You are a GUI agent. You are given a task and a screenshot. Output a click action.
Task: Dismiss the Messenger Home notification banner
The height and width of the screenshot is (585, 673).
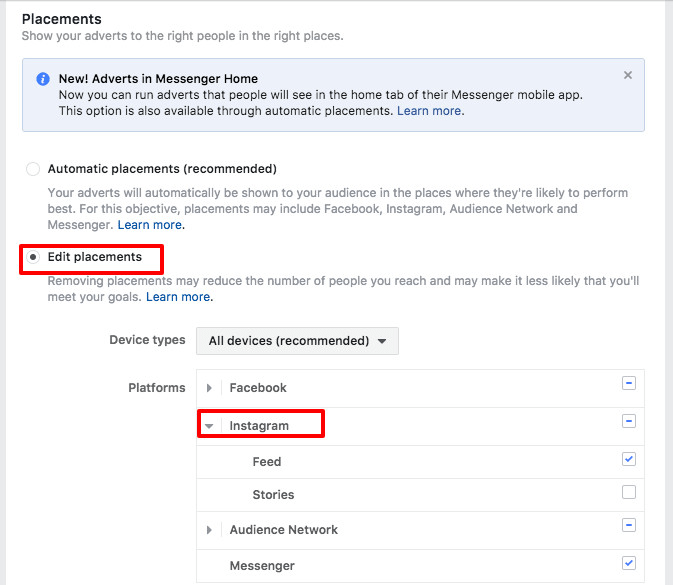pyautogui.click(x=628, y=75)
